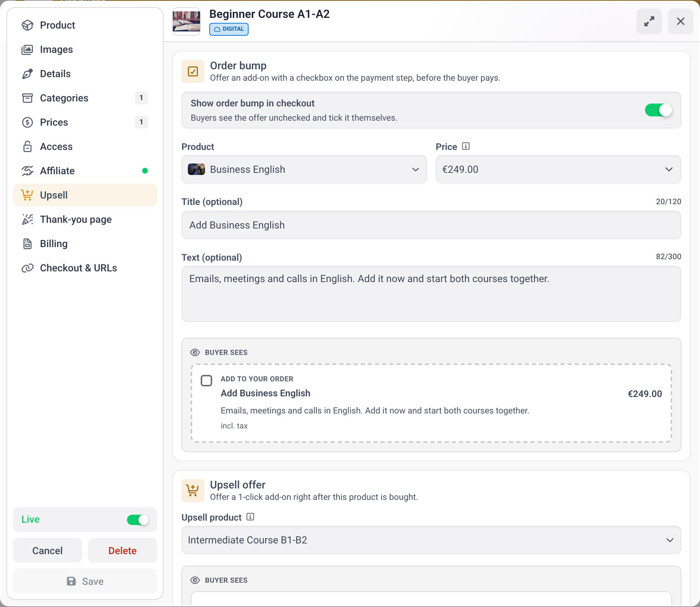Click the DIGITAL badge under the title
The image size is (700, 607).
229,29
